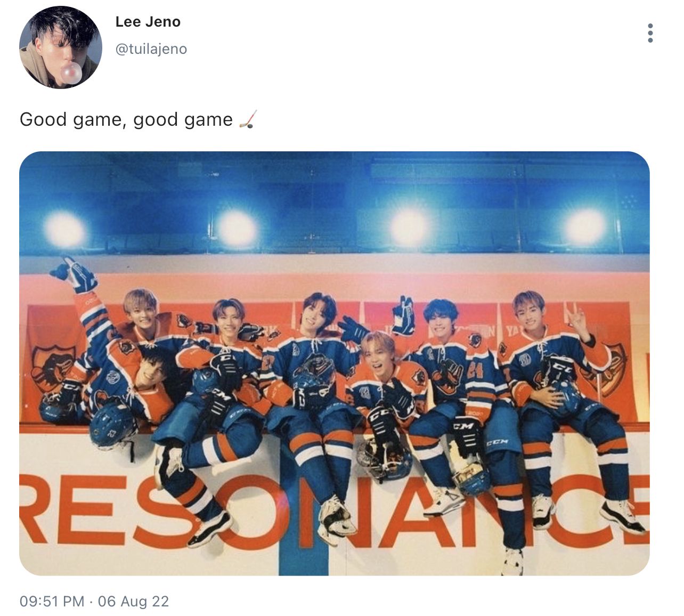Click the black-and-white sneaker of the rightmost player
This screenshot has width=684, height=616.
pos(623,515)
